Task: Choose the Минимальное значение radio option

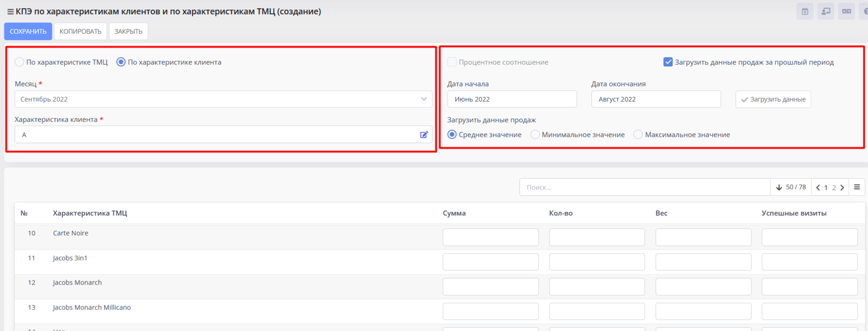Action: [535, 135]
